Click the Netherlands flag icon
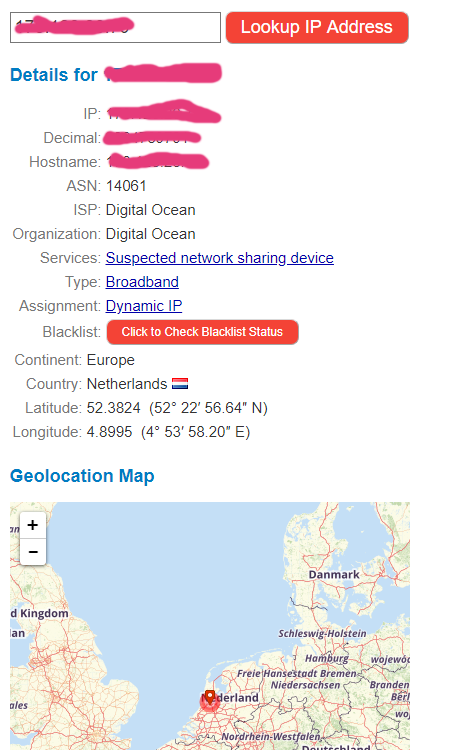 180,384
